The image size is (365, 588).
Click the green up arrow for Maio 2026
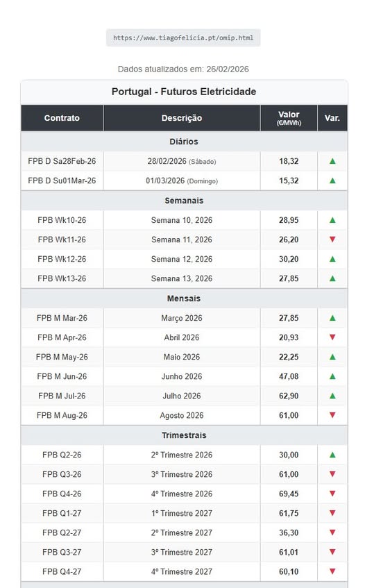pyautogui.click(x=332, y=357)
